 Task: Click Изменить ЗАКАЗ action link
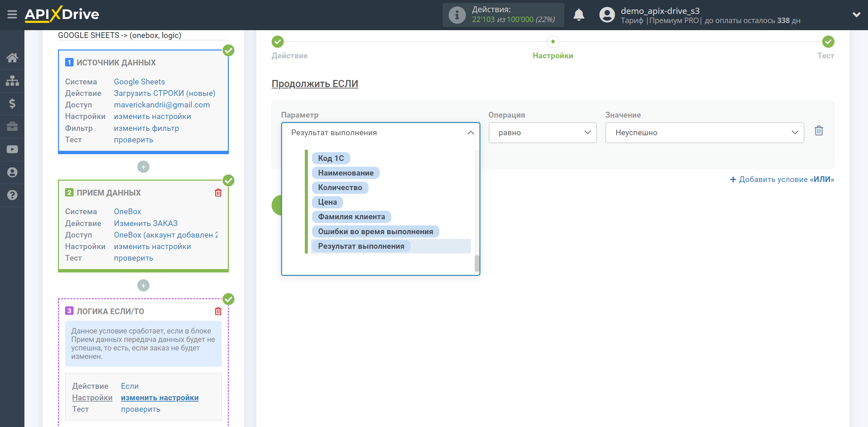(x=146, y=223)
